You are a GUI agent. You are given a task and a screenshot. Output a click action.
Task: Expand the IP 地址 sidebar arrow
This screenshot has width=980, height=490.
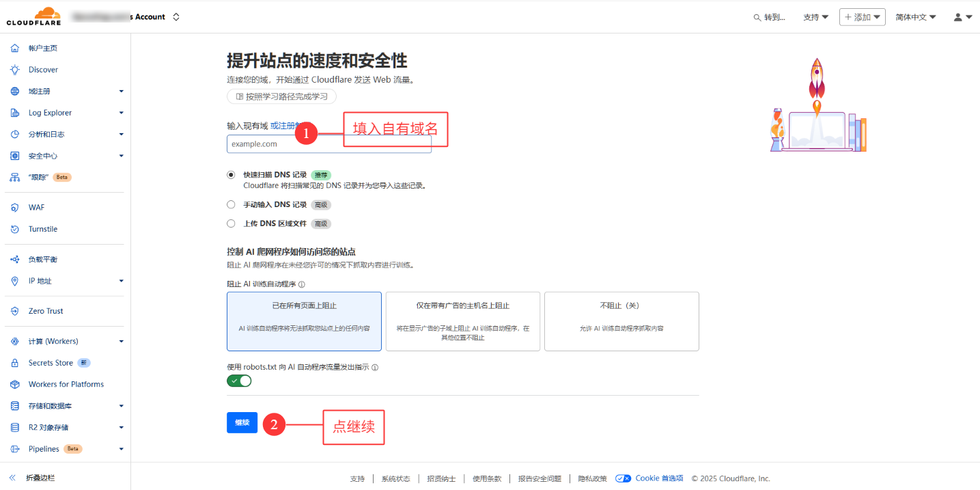tap(121, 281)
